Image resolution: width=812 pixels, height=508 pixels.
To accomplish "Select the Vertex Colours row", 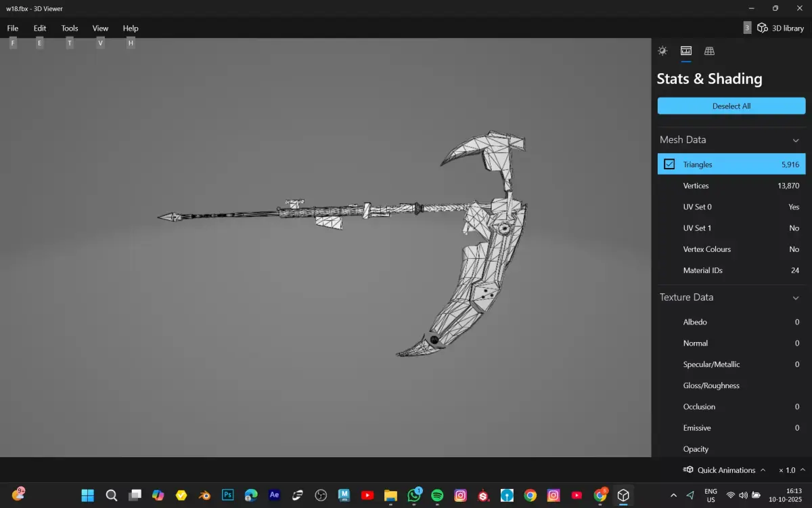I will tap(731, 249).
